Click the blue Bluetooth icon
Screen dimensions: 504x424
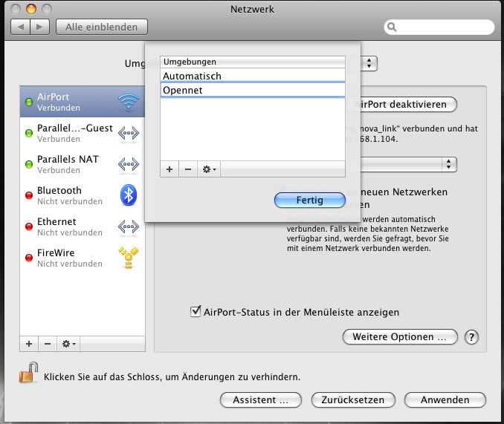[129, 195]
